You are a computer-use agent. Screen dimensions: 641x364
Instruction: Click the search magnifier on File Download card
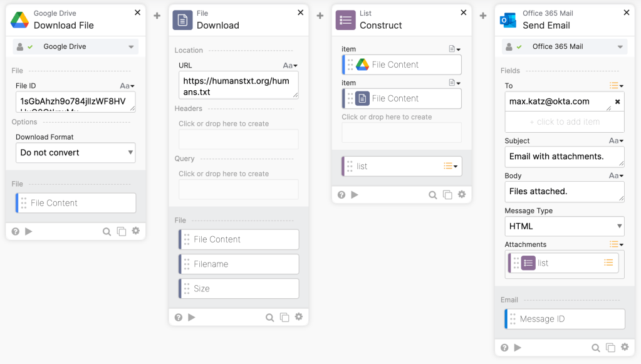point(269,317)
